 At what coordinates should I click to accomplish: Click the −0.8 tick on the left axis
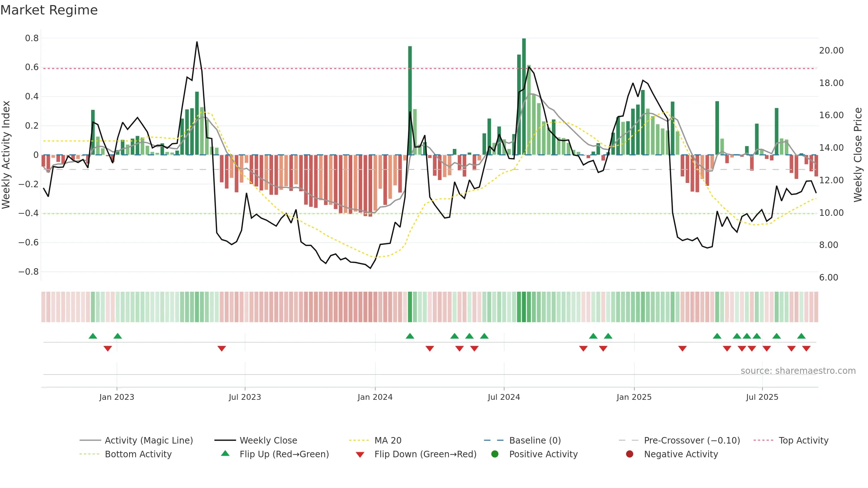pyautogui.click(x=29, y=271)
